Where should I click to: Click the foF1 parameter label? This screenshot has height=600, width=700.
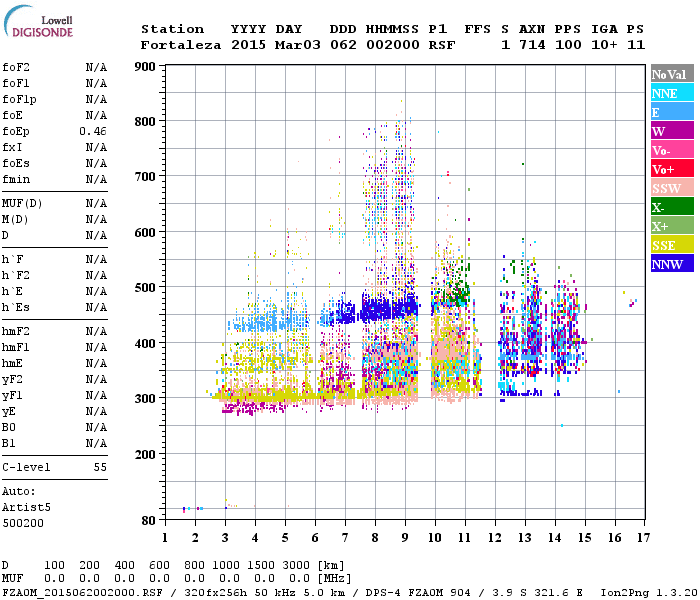tap(16, 83)
